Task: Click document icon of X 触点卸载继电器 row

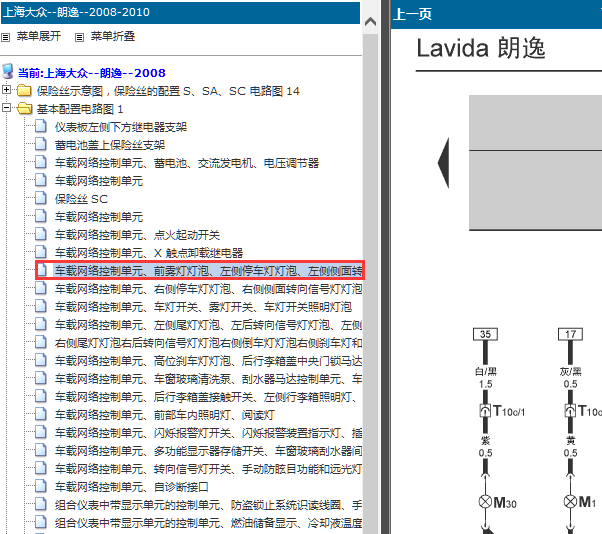Action: click(41, 252)
